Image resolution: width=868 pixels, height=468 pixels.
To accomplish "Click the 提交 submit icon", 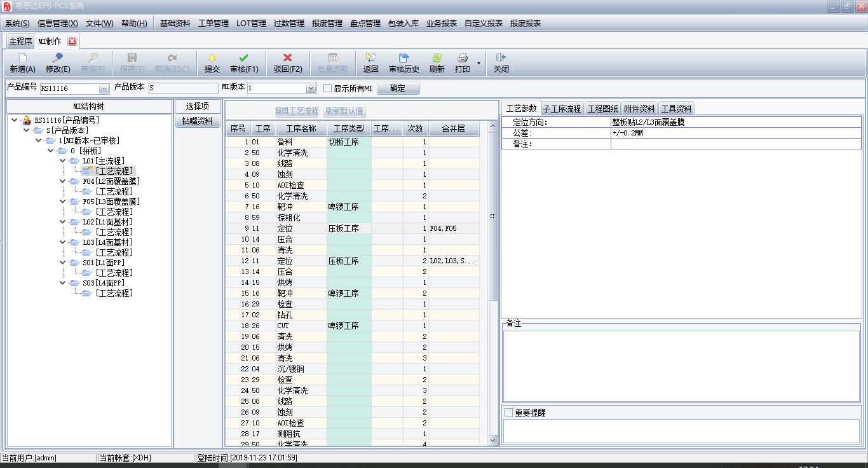I will click(212, 63).
